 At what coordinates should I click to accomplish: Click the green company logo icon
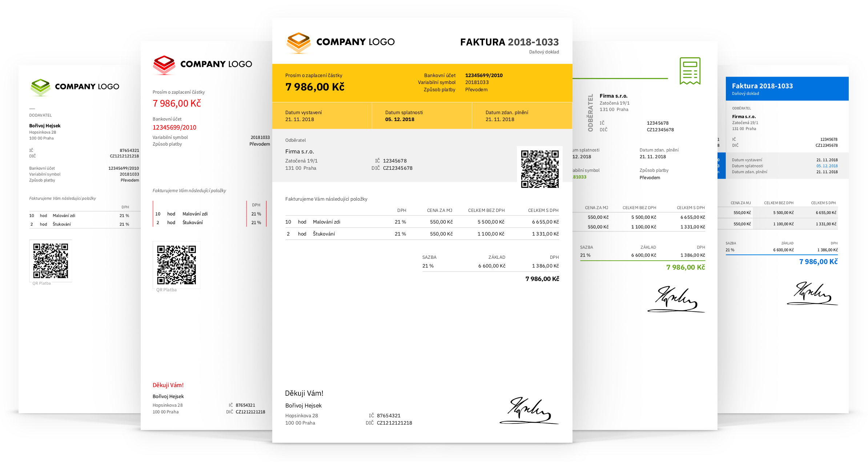[x=40, y=87]
